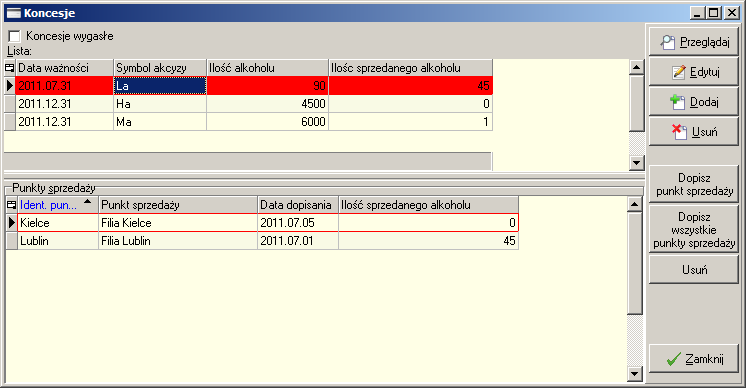The width and height of the screenshot is (746, 388).
Task: Maximize the Koncesje window
Action: (714, 13)
